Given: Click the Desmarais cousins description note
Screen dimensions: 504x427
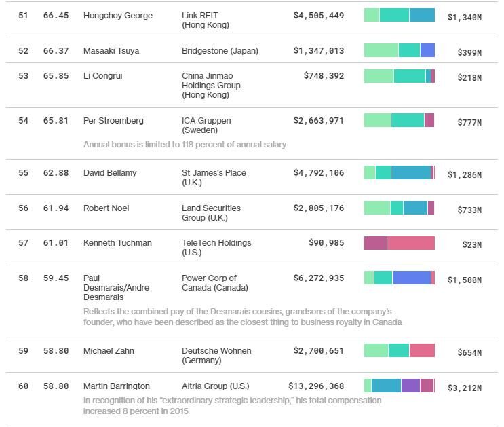Looking at the screenshot, I should [242, 316].
